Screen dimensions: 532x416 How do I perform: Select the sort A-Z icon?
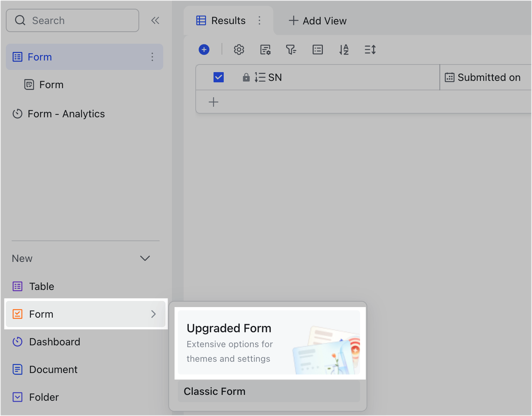(x=344, y=49)
